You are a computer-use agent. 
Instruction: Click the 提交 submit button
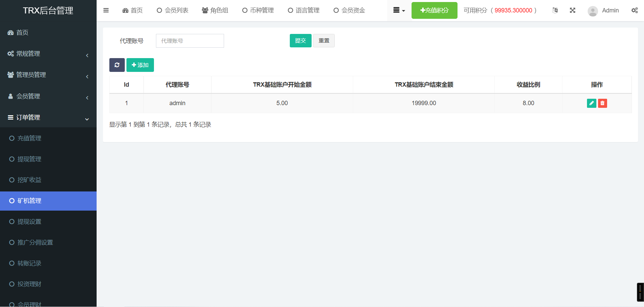[x=300, y=41]
